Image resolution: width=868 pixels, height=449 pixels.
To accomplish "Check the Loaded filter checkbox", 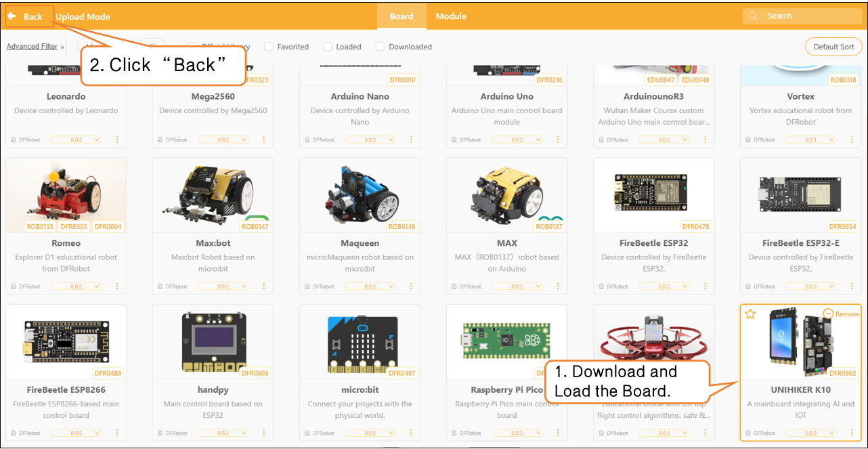I will point(328,47).
